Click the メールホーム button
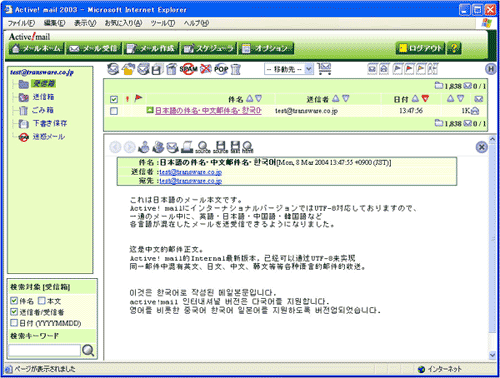500x378 pixels. tap(36, 49)
